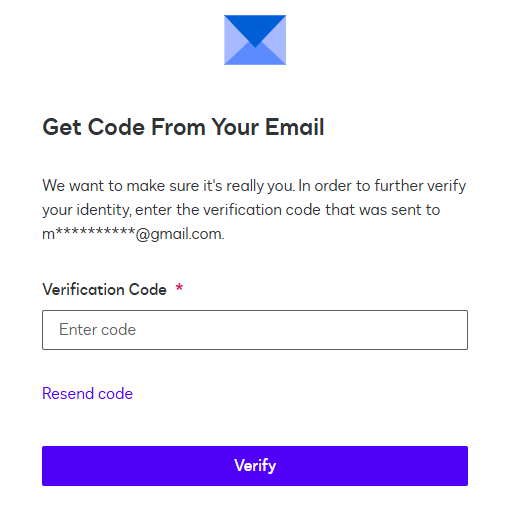Click the 'Verification Code' label
The image size is (505, 505).
(x=104, y=289)
